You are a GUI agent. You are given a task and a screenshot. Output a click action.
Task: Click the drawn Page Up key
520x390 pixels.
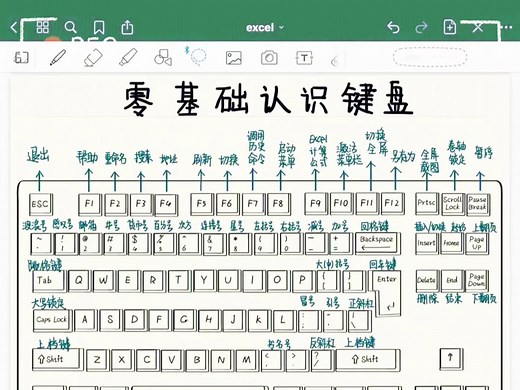477,243
